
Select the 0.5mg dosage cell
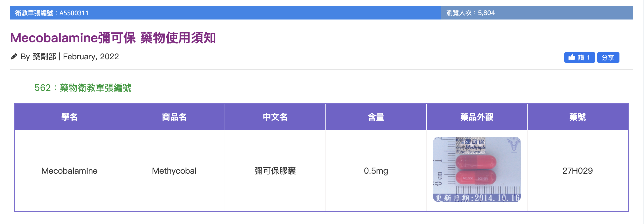pos(376,171)
